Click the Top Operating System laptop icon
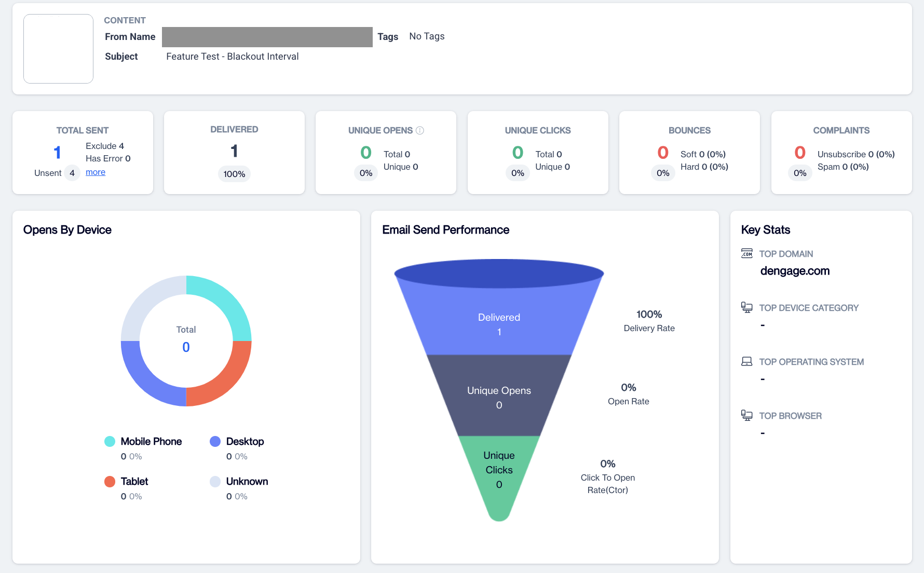Screen dimensions: 924x573 tap(747, 361)
